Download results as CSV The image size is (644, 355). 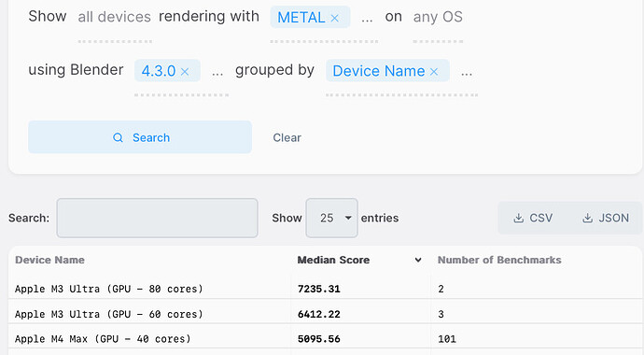(x=533, y=218)
